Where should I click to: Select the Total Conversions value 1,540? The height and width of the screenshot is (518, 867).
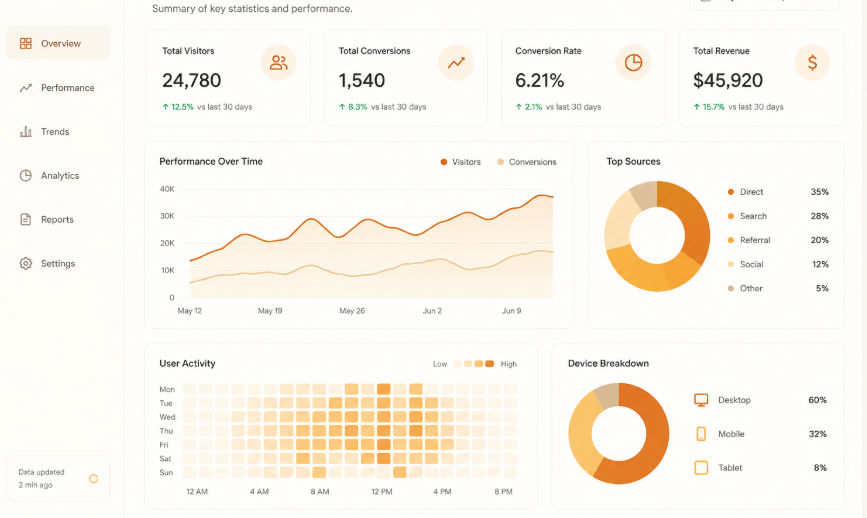click(x=362, y=81)
